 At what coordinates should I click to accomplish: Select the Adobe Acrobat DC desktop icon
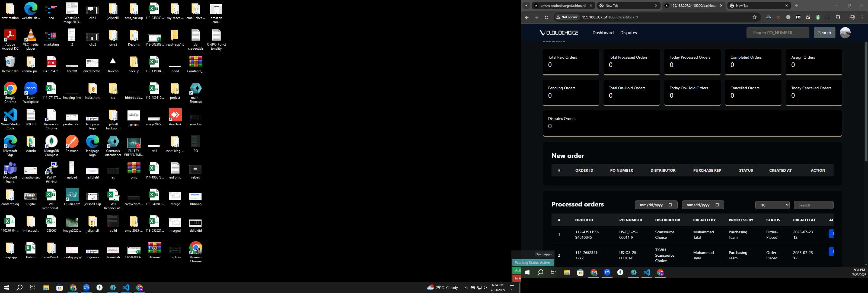pos(10,39)
